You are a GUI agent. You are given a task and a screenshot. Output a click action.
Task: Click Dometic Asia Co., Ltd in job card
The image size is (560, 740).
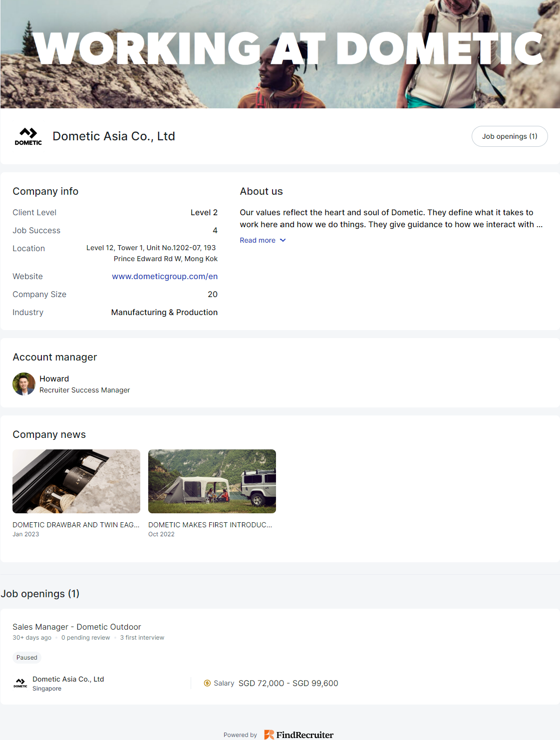pos(68,679)
